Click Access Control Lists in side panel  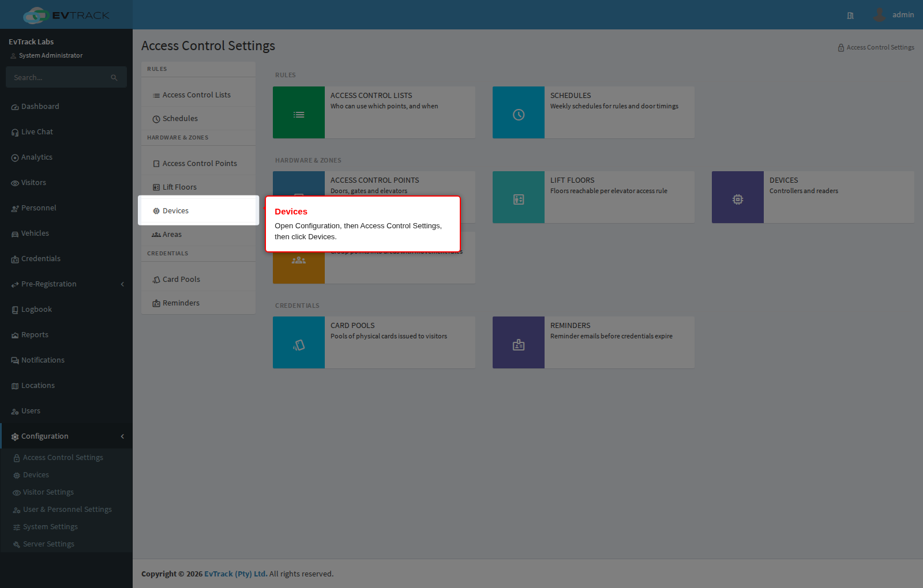pyautogui.click(x=198, y=95)
